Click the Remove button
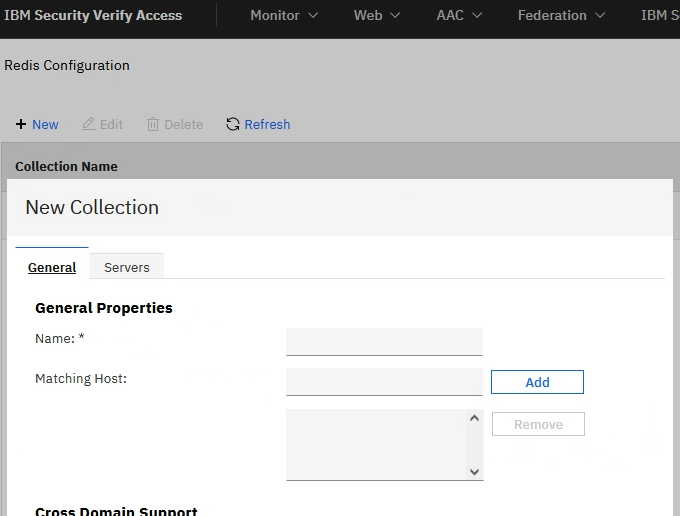Viewport: 680px width, 516px height. coord(538,424)
